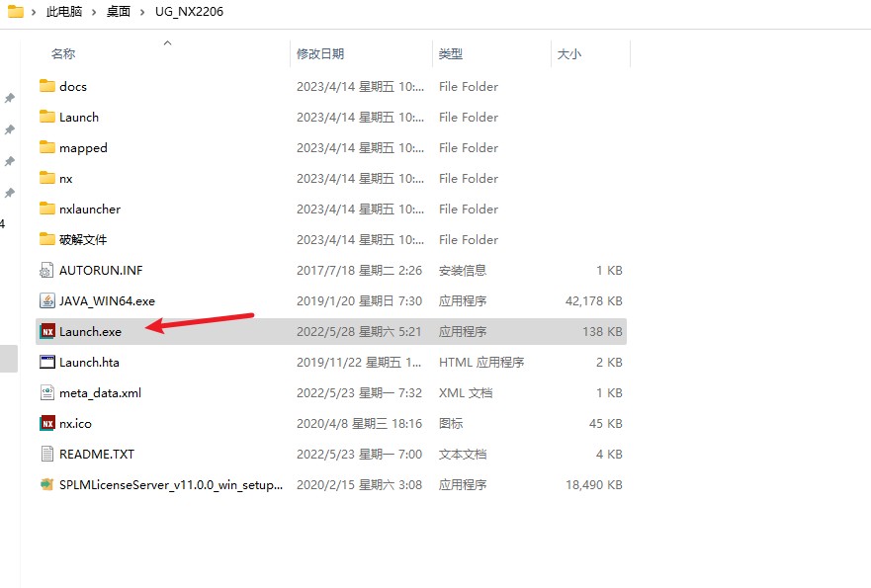Click UG_NX2206 in breadcrumb path
The height and width of the screenshot is (588, 871).
[x=190, y=11]
